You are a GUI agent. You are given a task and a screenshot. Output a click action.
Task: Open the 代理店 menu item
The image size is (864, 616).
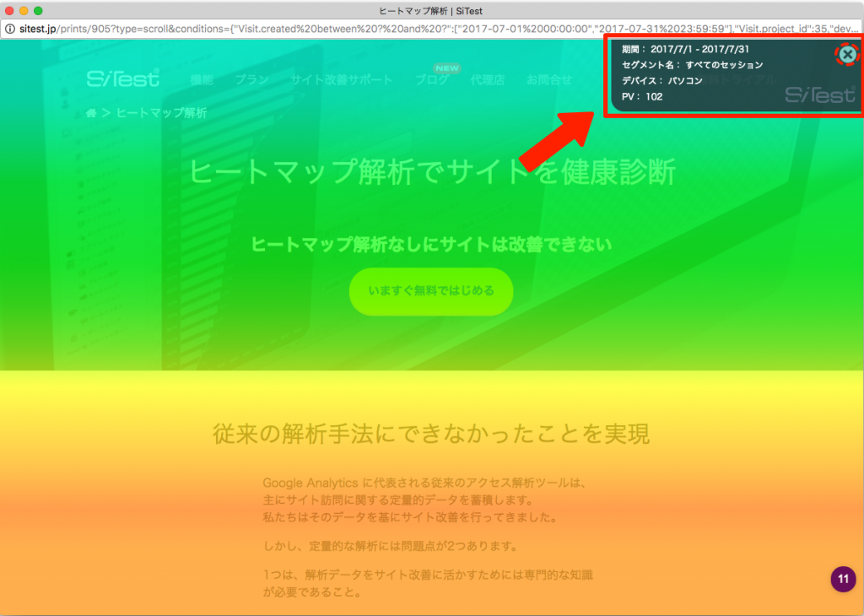487,80
